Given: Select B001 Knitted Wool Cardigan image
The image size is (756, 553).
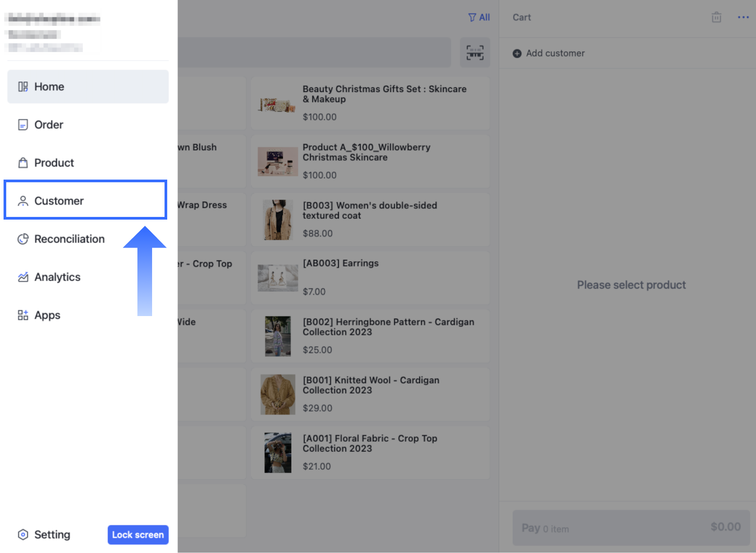Looking at the screenshot, I should click(x=277, y=394).
